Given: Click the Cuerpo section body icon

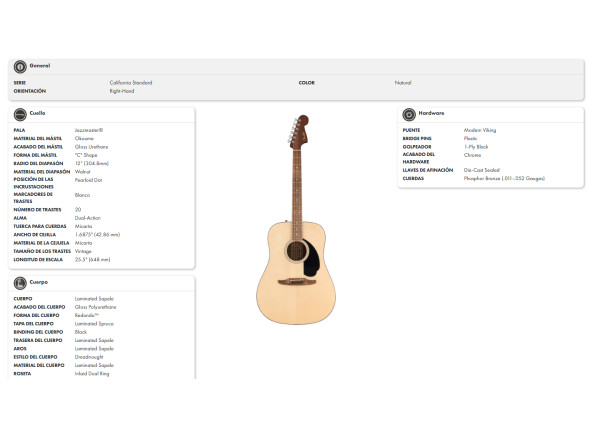Looking at the screenshot, I should pyautogui.click(x=20, y=283).
